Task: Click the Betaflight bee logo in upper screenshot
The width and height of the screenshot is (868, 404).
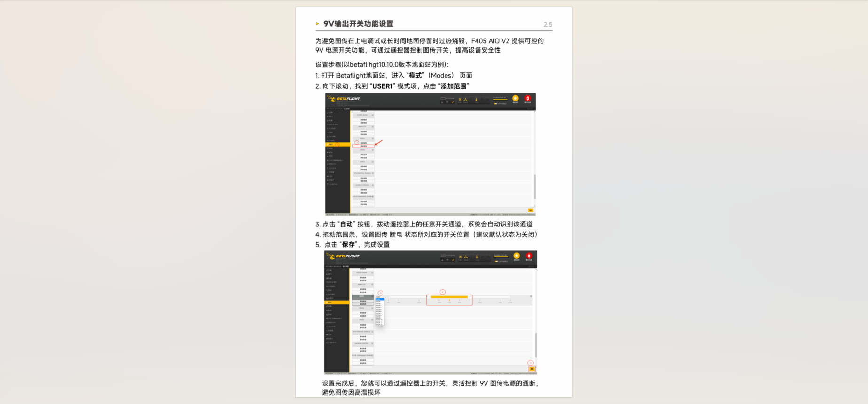Action: [332, 99]
